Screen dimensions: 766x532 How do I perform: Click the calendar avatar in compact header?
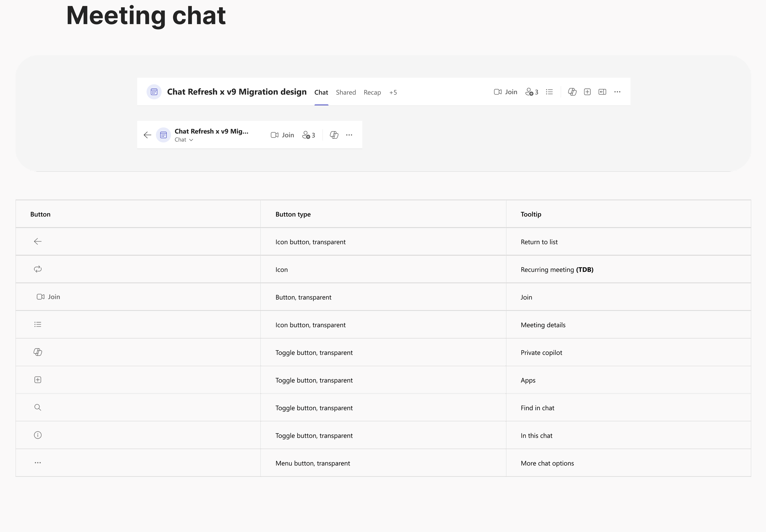[x=163, y=135]
